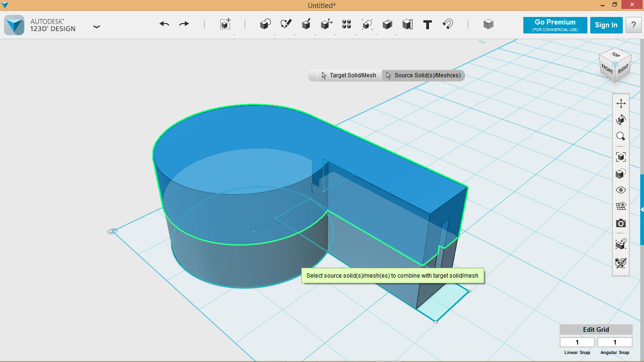Activate the Snap tool
Viewport: 644px width, 362px height.
pos(447,25)
